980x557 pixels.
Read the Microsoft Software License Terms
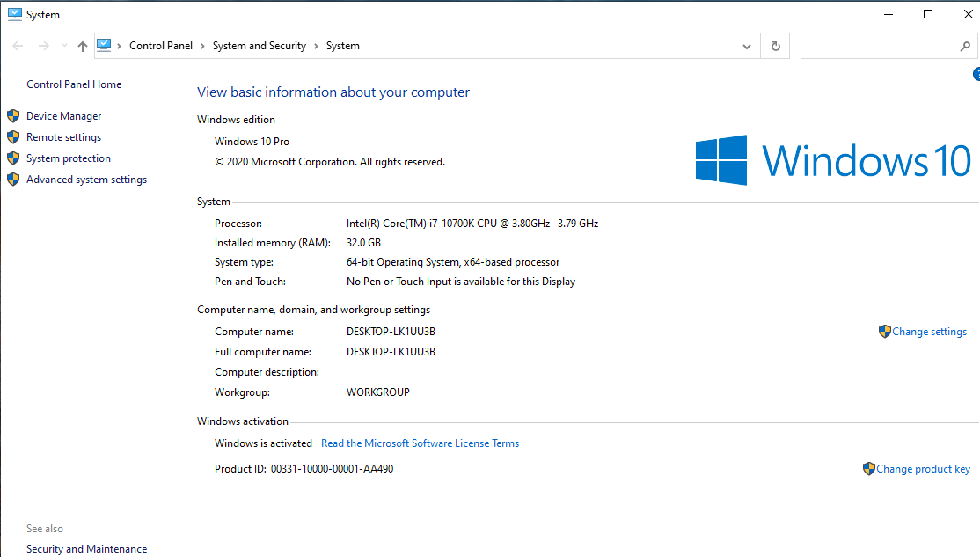[x=420, y=443]
